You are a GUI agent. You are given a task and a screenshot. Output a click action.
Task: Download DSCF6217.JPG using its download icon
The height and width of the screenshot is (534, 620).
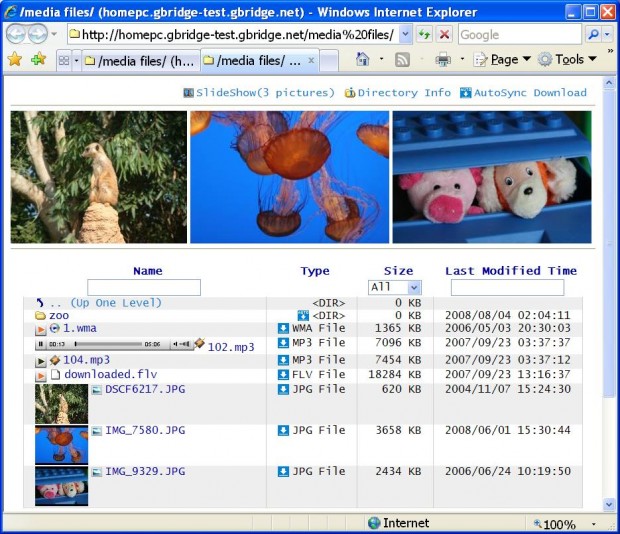click(283, 389)
